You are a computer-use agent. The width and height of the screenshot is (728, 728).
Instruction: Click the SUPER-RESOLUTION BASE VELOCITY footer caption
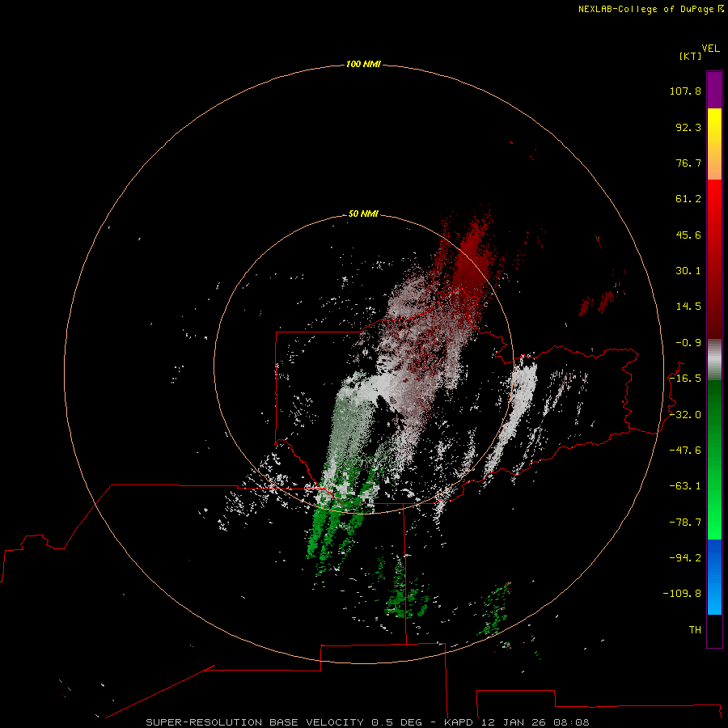tap(367, 722)
